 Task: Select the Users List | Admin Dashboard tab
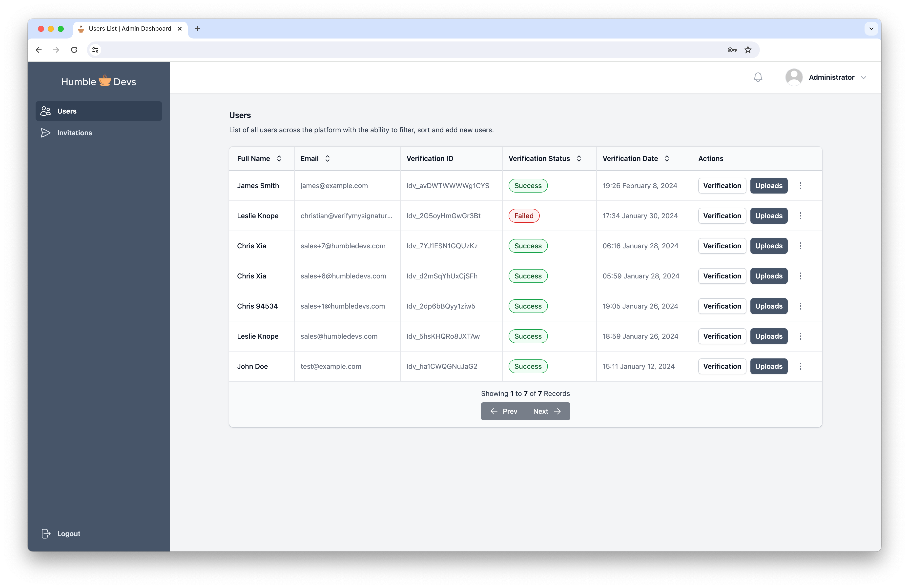[x=130, y=29]
